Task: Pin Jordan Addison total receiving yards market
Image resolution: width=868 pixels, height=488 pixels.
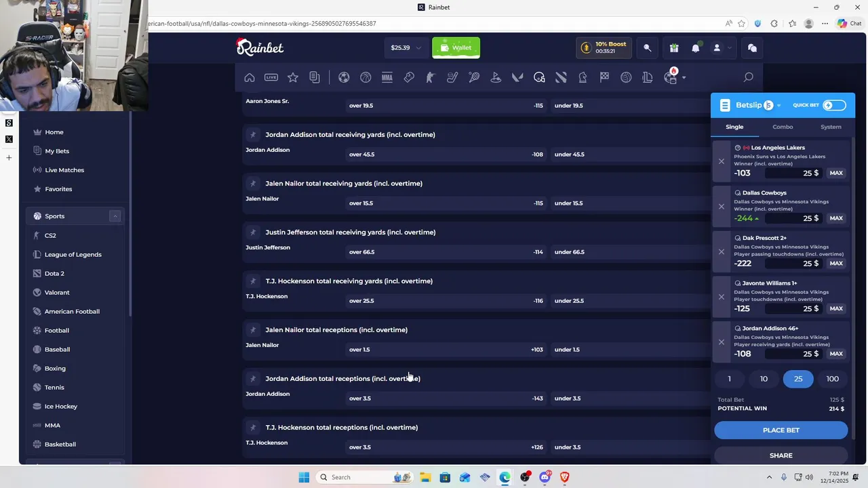Action: 252,134
